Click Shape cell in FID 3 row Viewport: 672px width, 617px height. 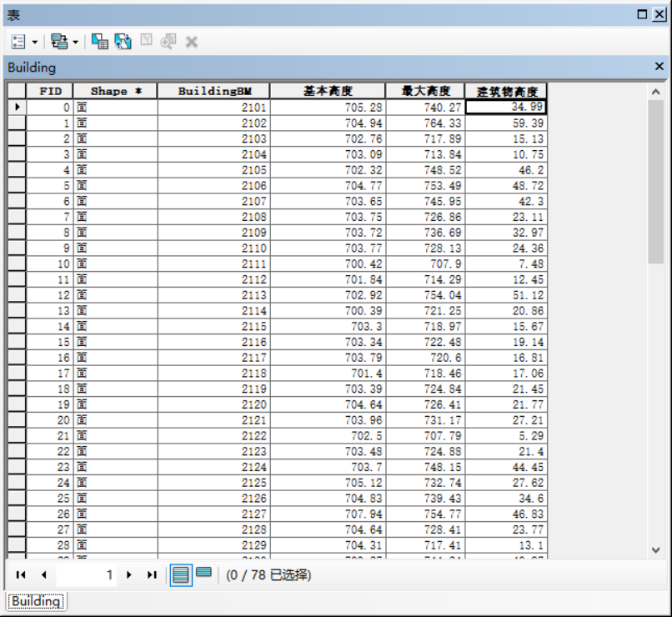point(115,154)
